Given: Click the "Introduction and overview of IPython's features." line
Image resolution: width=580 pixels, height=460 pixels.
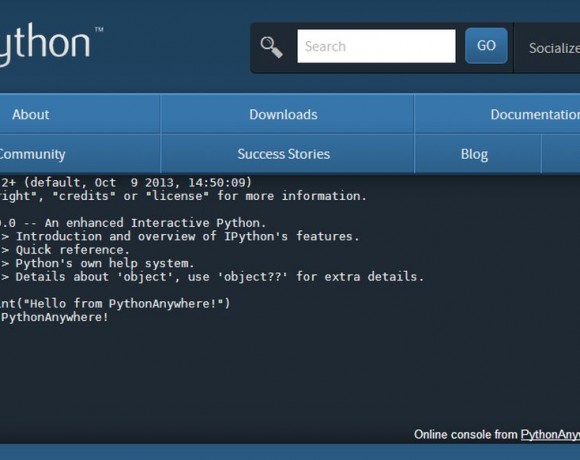Looking at the screenshot, I should pos(180,236).
